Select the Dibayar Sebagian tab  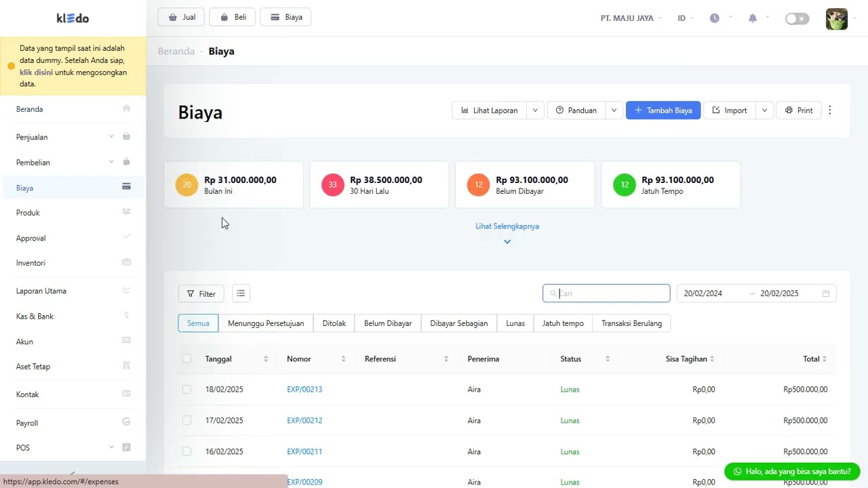(459, 323)
